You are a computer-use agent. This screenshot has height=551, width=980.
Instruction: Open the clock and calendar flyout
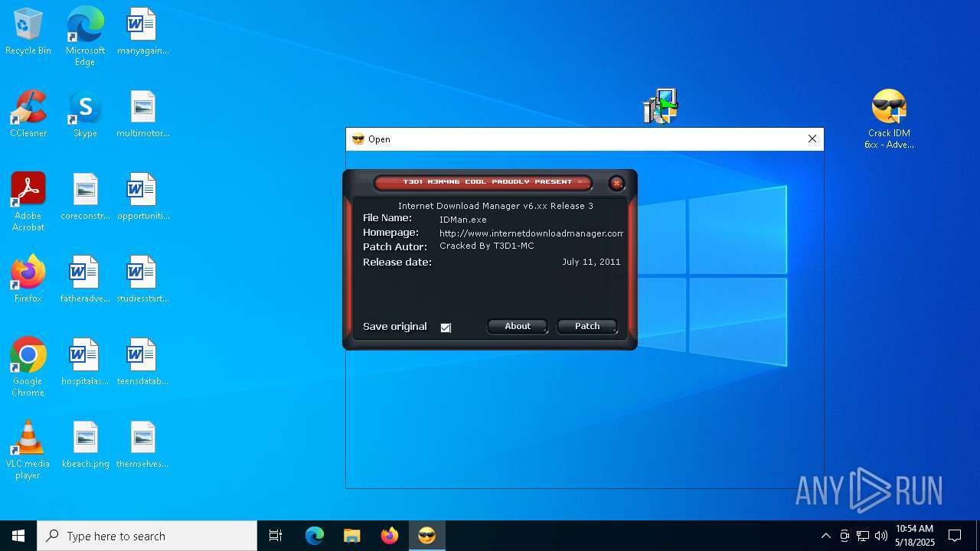click(x=915, y=536)
